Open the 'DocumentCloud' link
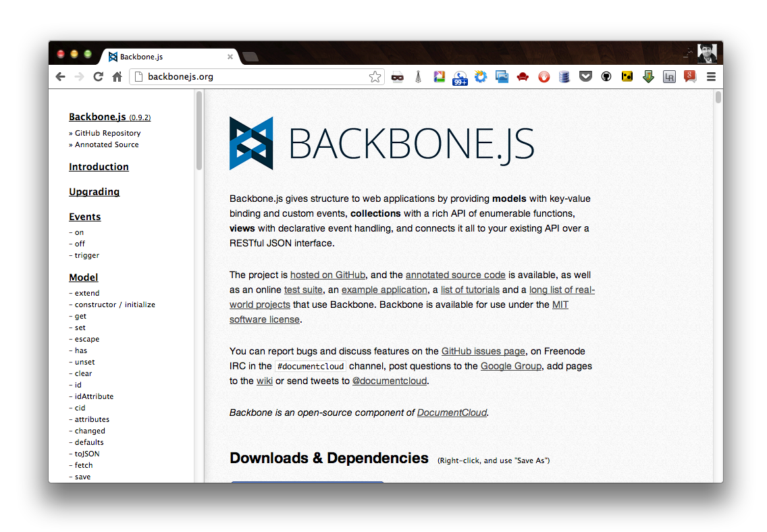 point(452,413)
